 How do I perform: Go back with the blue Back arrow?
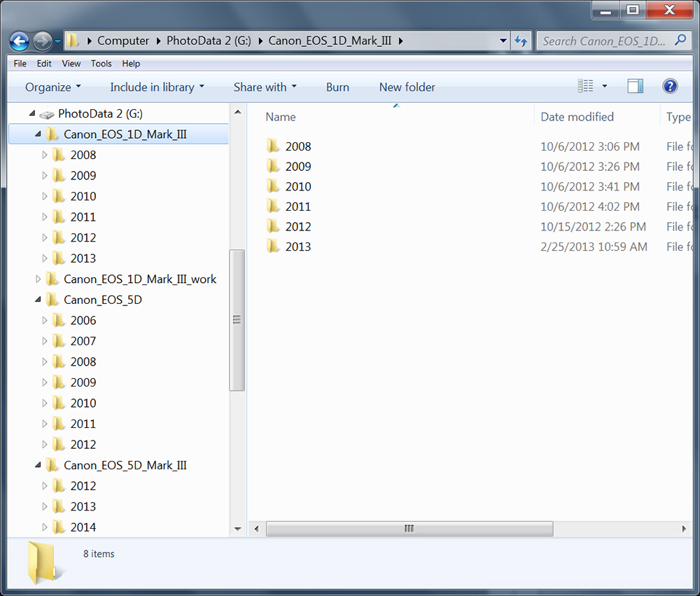(x=20, y=41)
